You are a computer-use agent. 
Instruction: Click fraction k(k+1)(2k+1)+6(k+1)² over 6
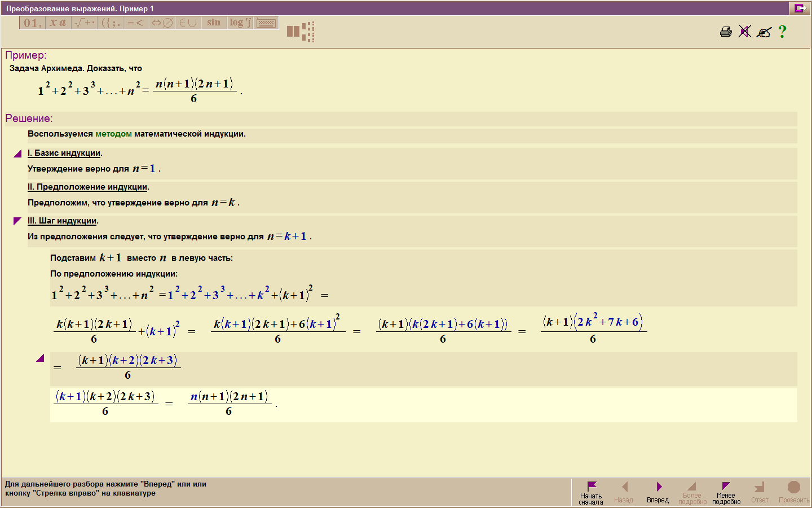tap(278, 329)
